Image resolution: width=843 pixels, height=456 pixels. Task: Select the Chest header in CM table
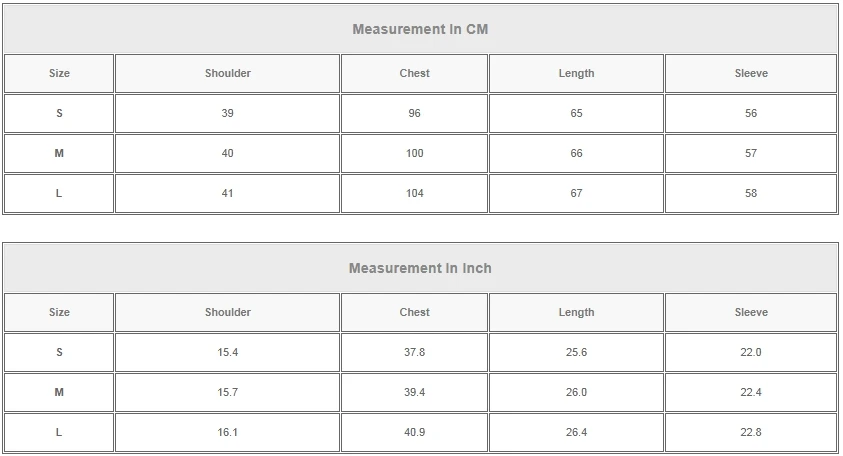[x=415, y=73]
